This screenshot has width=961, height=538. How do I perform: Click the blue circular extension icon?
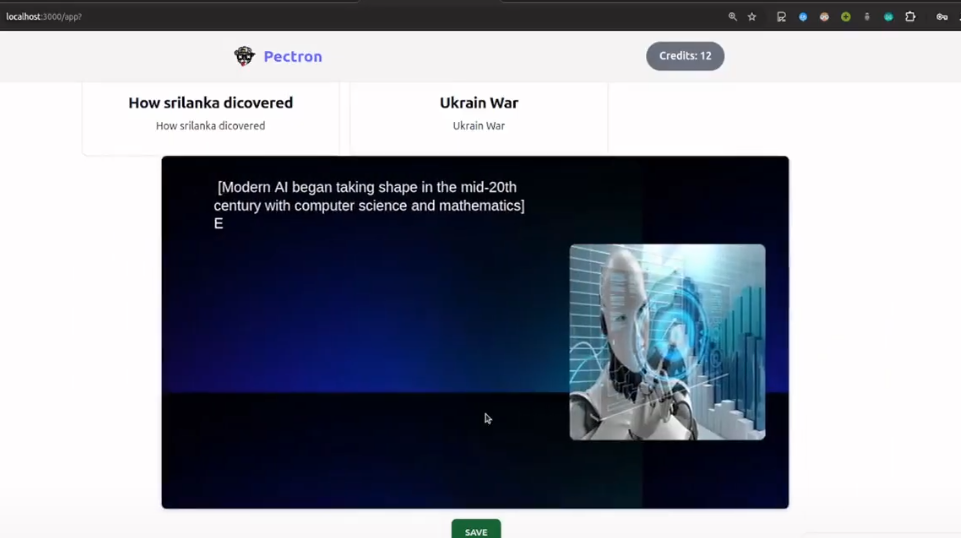pyautogui.click(x=803, y=17)
